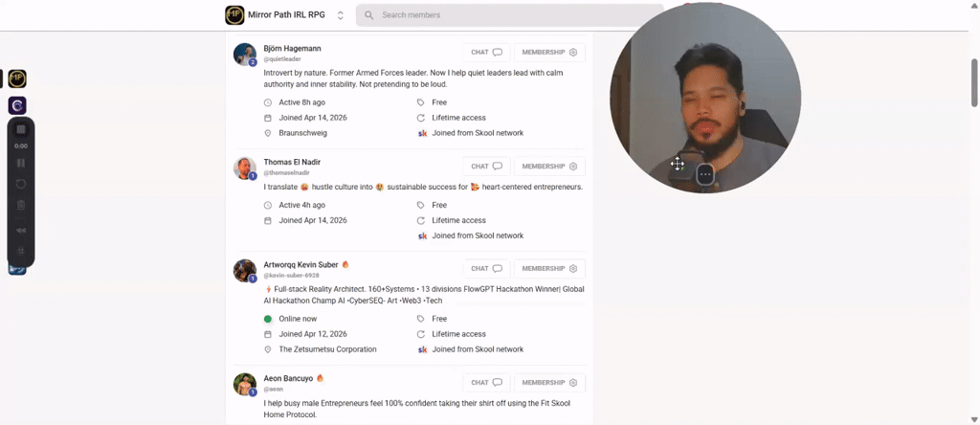Click the chat bubble icon in Björn's CHAT button

tap(498, 53)
